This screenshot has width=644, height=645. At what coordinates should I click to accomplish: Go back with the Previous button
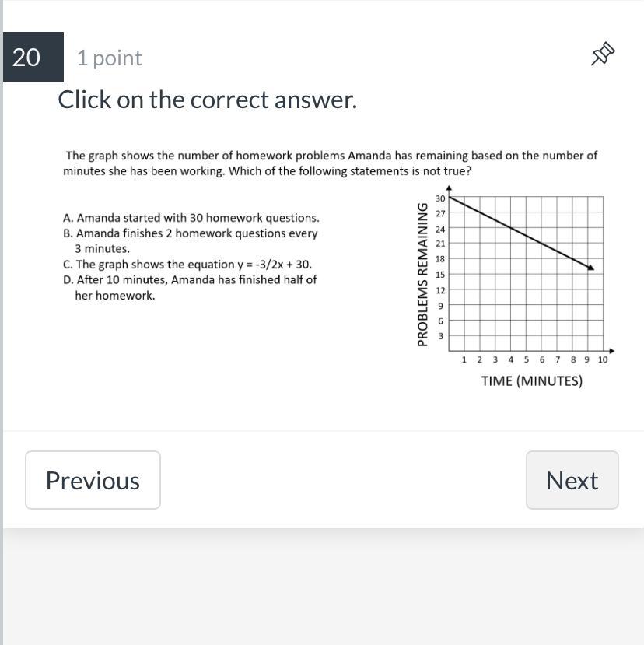pos(93,480)
